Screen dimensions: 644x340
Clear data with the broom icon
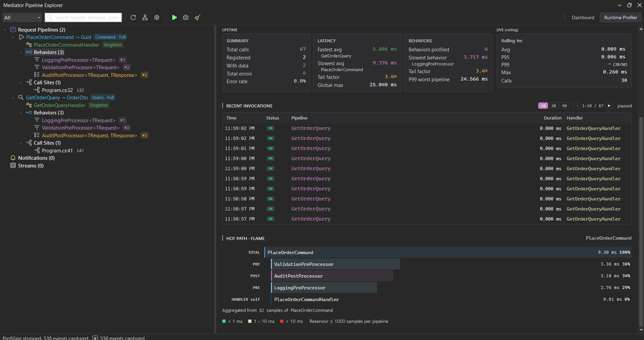pyautogui.click(x=197, y=17)
